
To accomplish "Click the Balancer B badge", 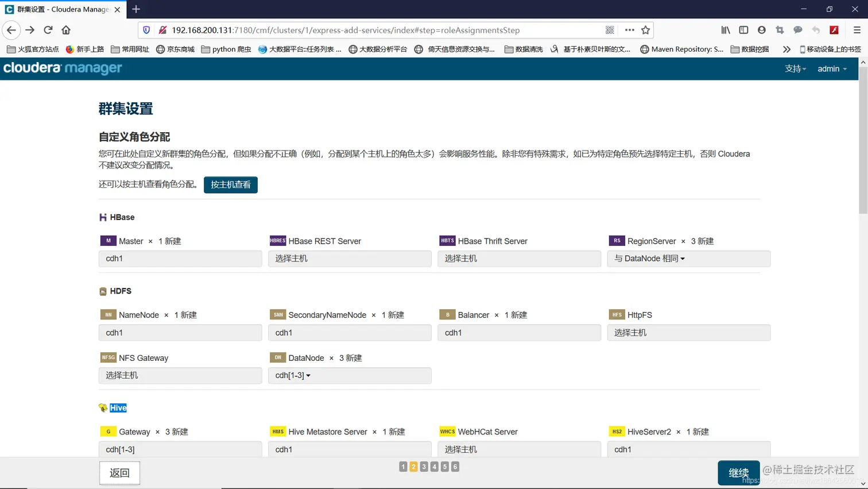I will coord(447,315).
